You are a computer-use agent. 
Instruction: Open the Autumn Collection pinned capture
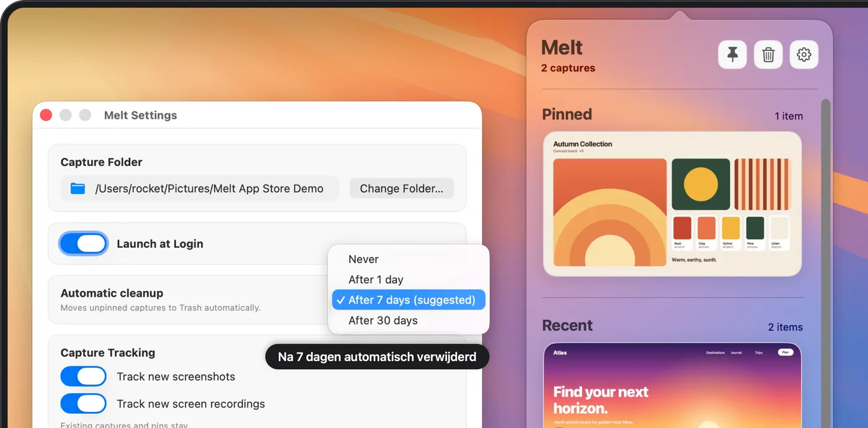point(672,204)
